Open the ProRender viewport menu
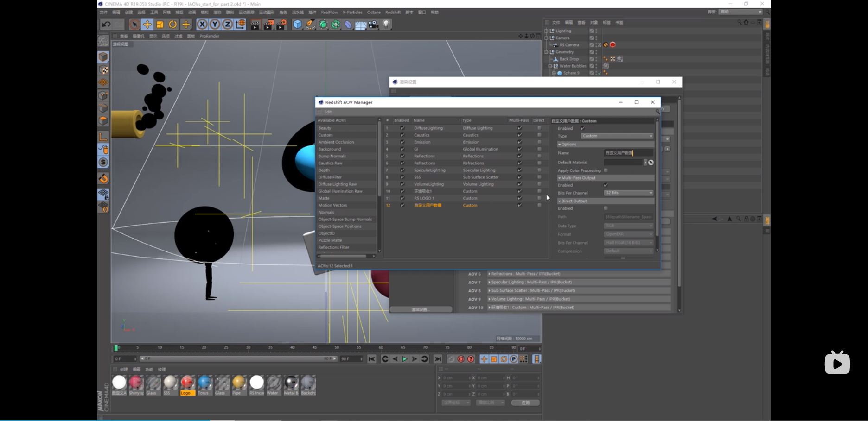The height and width of the screenshot is (421, 868). pos(210,36)
